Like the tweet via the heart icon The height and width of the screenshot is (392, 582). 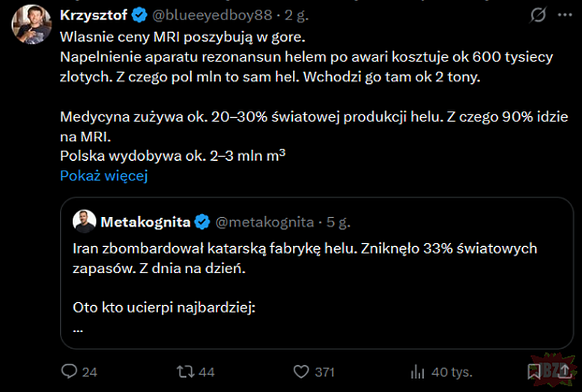pos(302,371)
